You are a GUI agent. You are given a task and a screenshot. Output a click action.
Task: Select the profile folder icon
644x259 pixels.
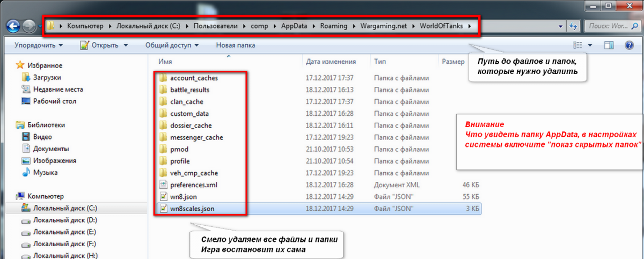(x=164, y=161)
